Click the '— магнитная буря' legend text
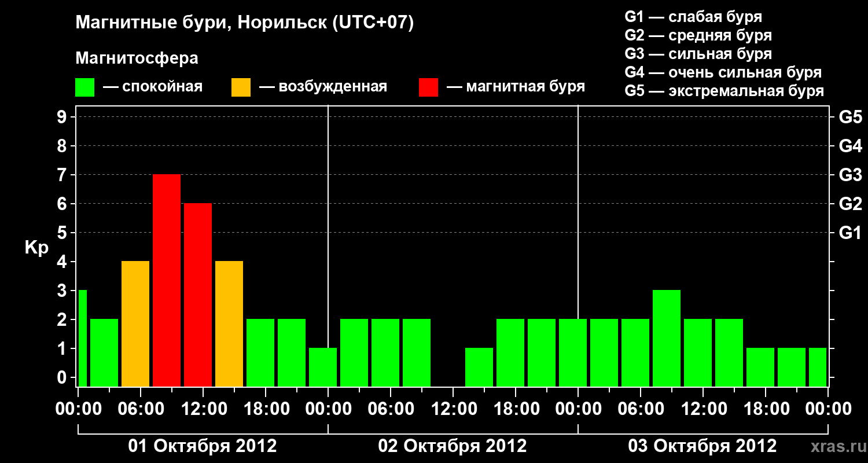This screenshot has height=463, width=868. (x=516, y=87)
